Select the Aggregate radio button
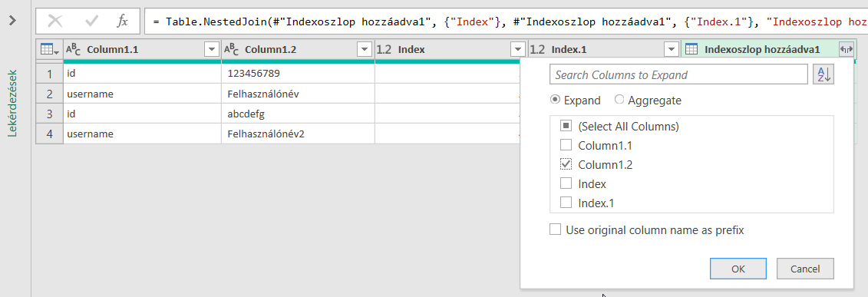The width and height of the screenshot is (868, 297). [619, 100]
